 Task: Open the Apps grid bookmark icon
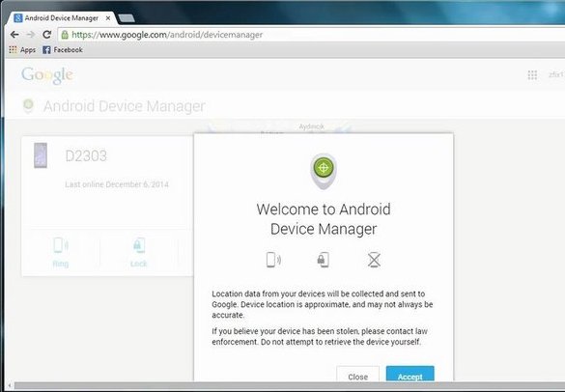point(13,49)
